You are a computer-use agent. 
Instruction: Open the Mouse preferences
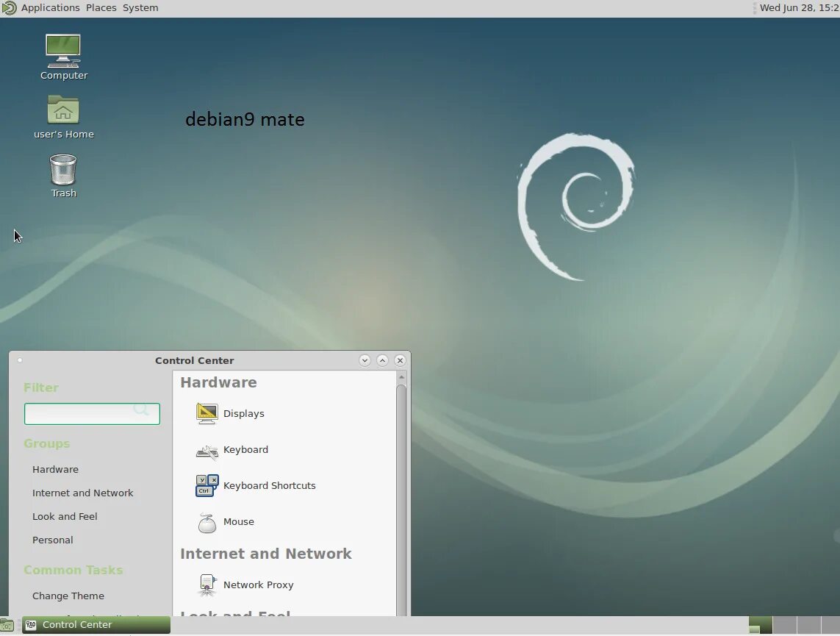pyautogui.click(x=225, y=523)
